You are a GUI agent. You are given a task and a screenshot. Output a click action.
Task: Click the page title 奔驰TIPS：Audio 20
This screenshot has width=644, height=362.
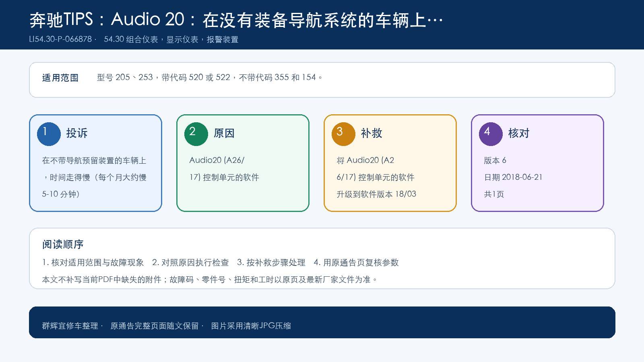(x=107, y=20)
